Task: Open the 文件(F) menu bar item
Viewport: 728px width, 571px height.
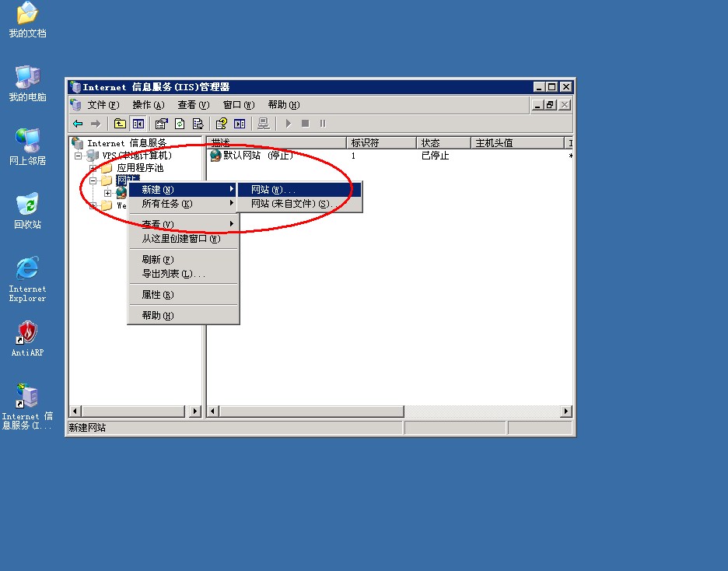Action: pos(103,105)
